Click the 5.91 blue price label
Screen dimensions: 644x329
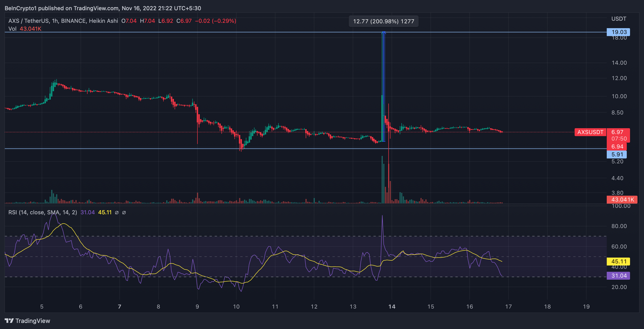pyautogui.click(x=617, y=154)
